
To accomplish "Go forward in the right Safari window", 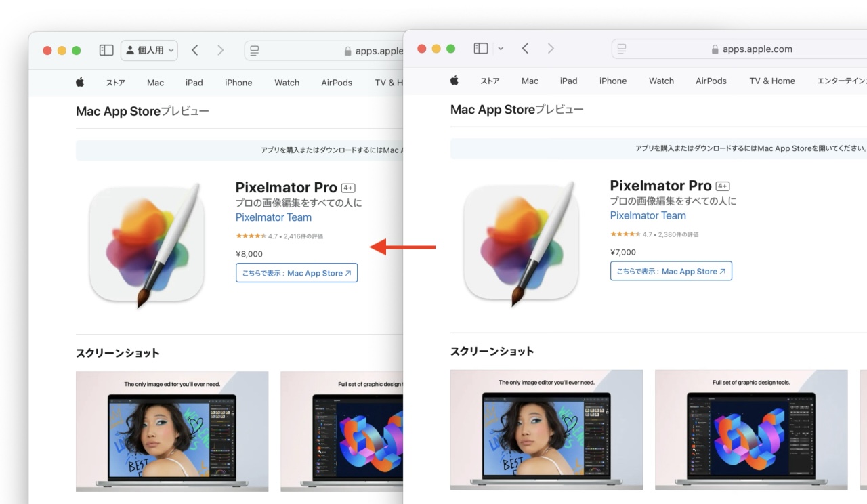I will [551, 48].
